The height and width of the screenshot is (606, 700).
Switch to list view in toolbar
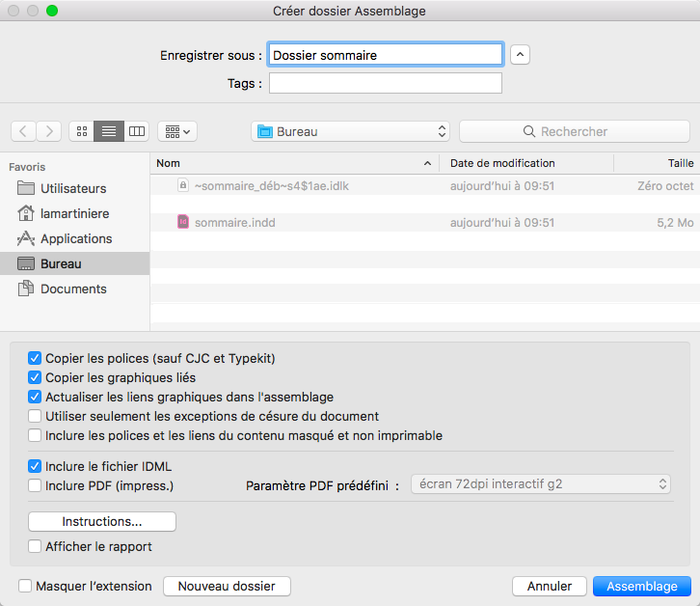point(109,131)
